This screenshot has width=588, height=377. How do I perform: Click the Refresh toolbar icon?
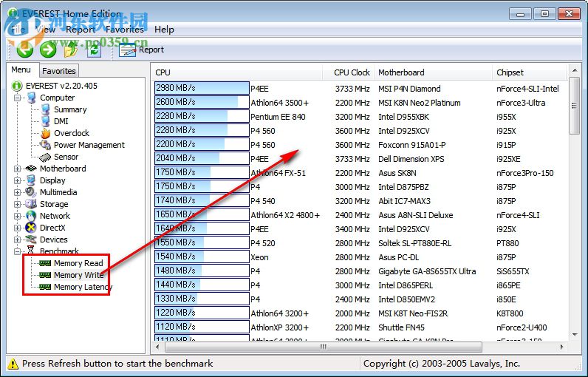click(94, 50)
